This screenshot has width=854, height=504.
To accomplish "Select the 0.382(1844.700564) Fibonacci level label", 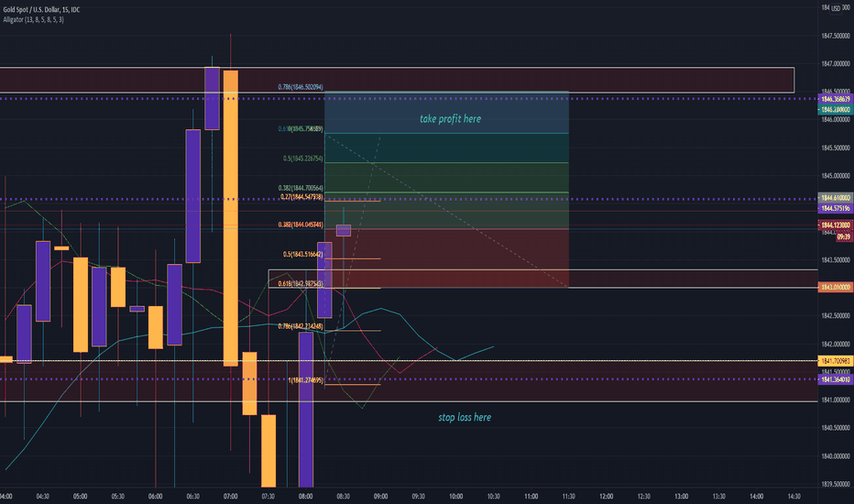I will (301, 188).
